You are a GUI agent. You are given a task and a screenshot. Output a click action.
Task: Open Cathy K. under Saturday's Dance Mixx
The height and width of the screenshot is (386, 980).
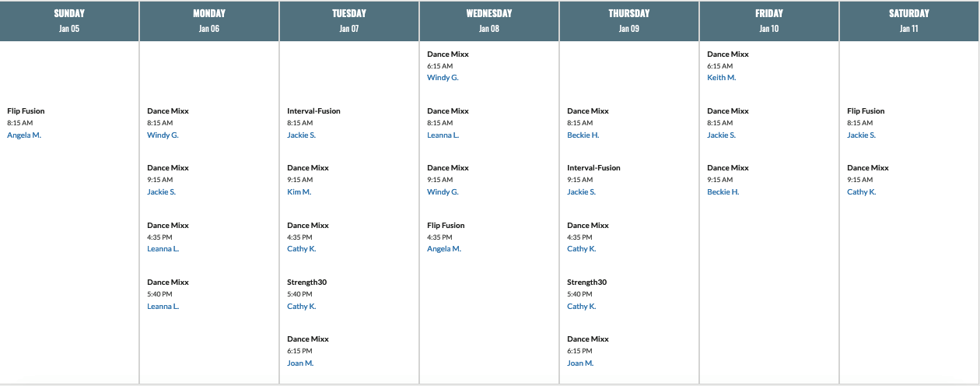click(861, 191)
